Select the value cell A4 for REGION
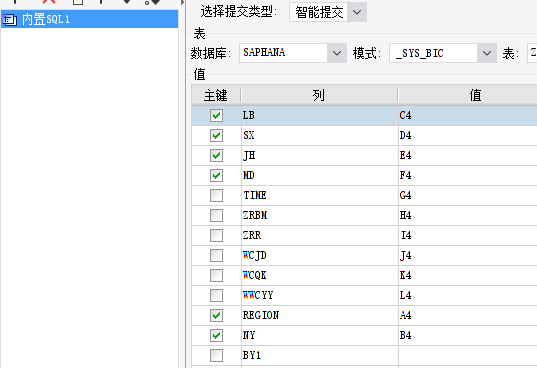This screenshot has width=537, height=368. click(468, 315)
